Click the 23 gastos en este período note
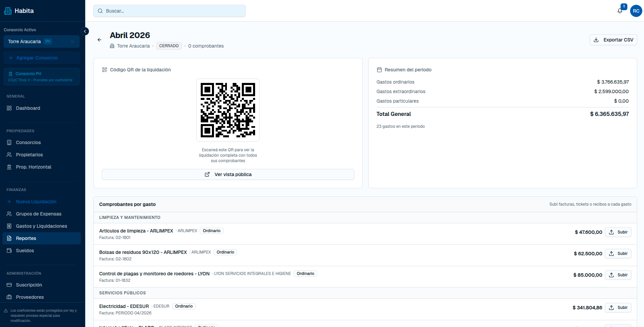The width and height of the screenshot is (644, 327). point(400,126)
